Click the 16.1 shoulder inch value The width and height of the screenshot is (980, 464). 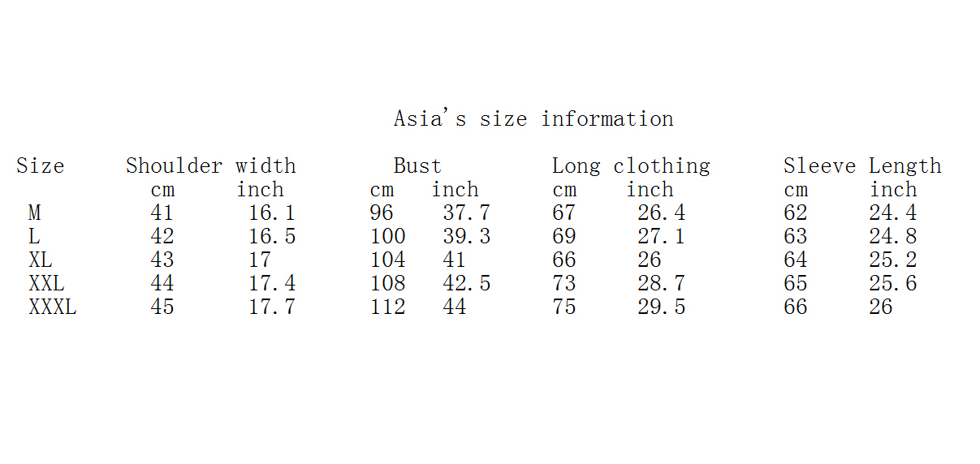click(x=271, y=213)
